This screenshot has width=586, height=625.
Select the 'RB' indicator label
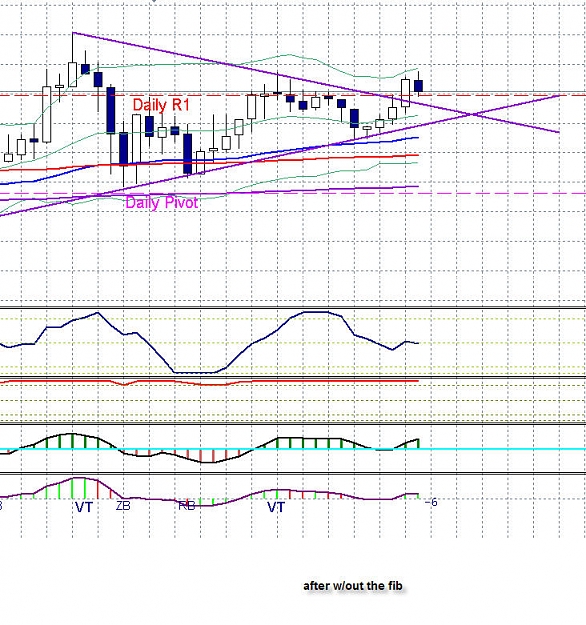click(186, 506)
